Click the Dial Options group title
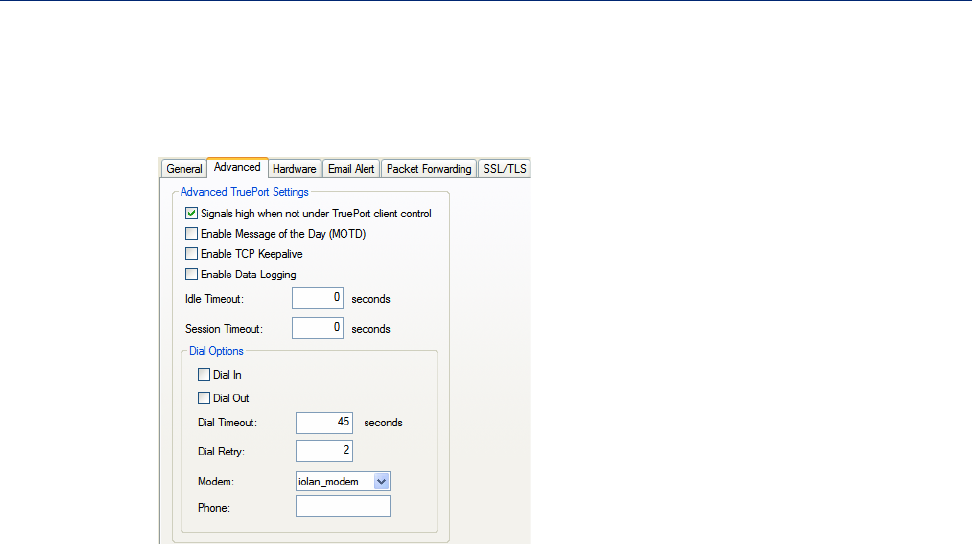 coord(216,351)
